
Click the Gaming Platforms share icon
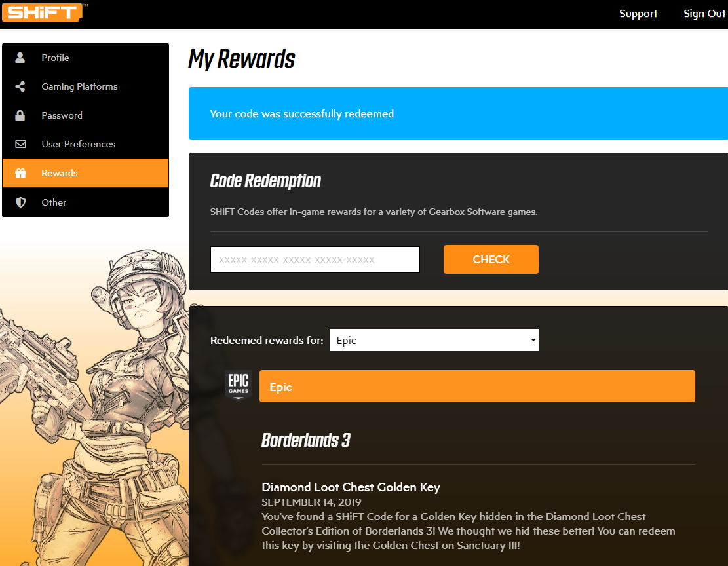pos(20,86)
